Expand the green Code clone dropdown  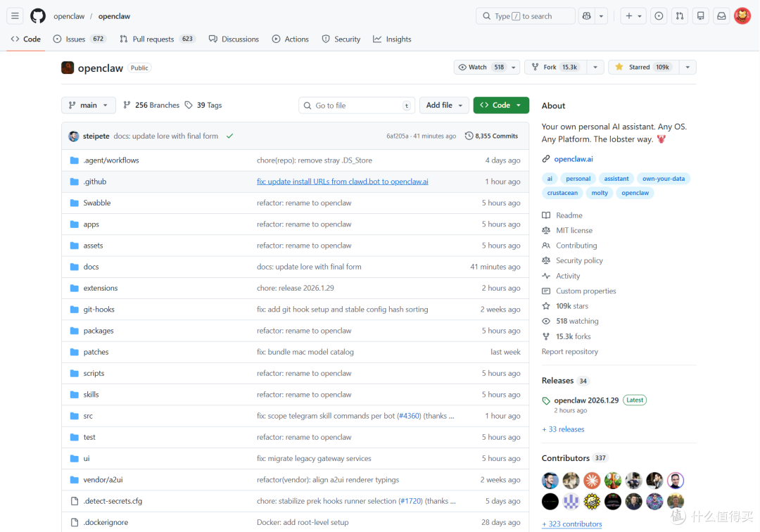click(x=501, y=105)
